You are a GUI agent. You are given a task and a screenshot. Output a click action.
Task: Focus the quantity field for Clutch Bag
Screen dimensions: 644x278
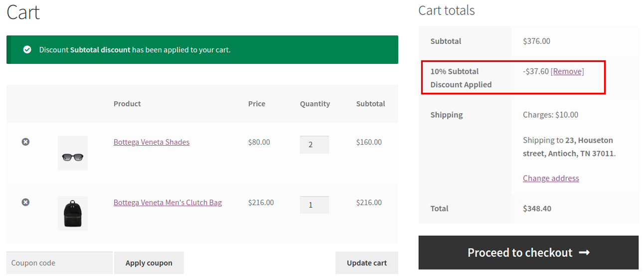pyautogui.click(x=314, y=205)
